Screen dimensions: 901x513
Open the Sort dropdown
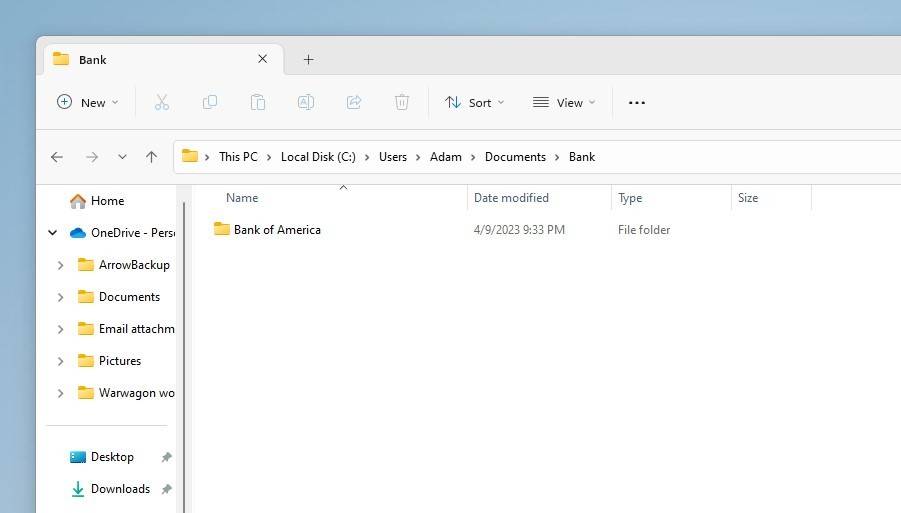(475, 103)
